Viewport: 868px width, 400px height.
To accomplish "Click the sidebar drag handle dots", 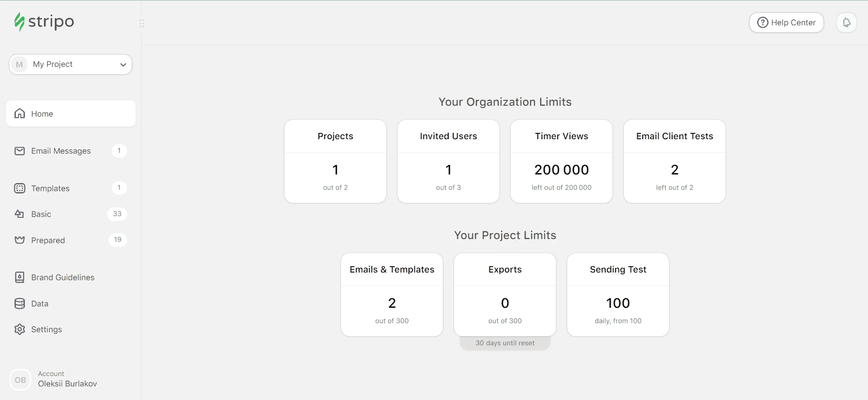I will coord(142,23).
